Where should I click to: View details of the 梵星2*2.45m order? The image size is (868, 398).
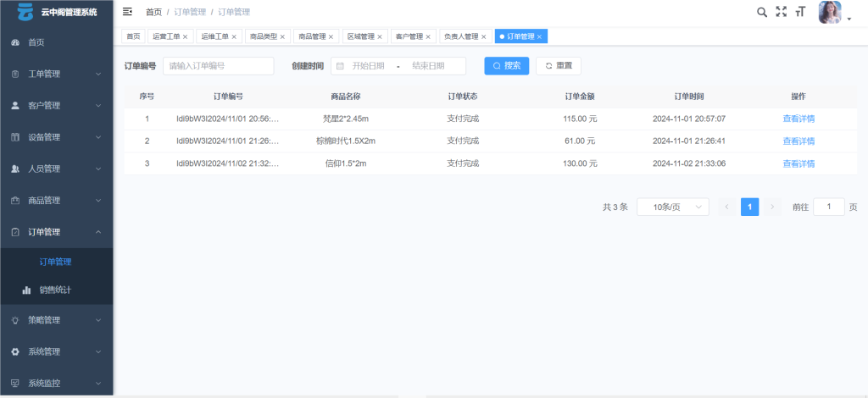click(x=798, y=119)
